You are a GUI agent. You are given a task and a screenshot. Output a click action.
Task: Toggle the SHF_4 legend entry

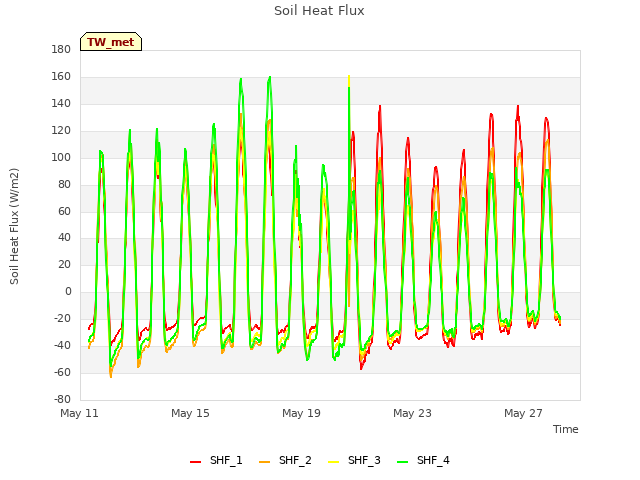(x=423, y=460)
